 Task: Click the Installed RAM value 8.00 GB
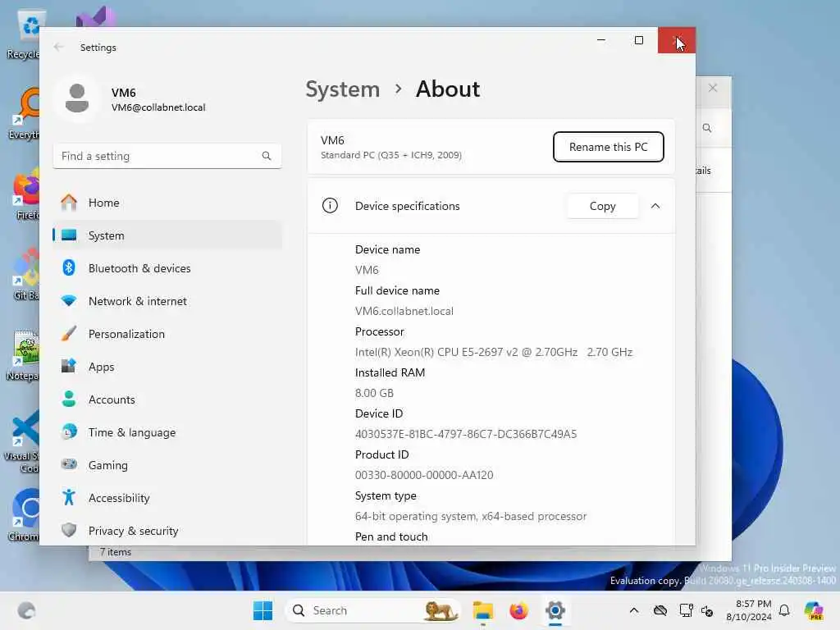pyautogui.click(x=374, y=393)
